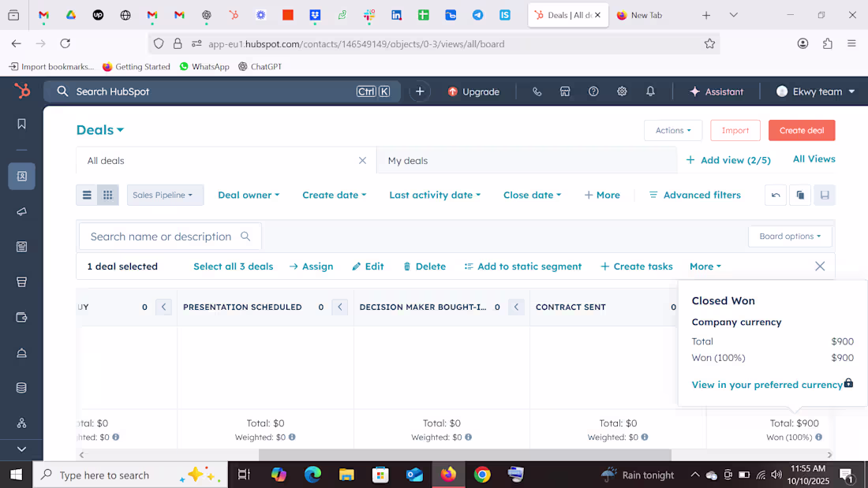The height and width of the screenshot is (488, 868).
Task: Open the Deals object dropdown
Action: (x=100, y=130)
